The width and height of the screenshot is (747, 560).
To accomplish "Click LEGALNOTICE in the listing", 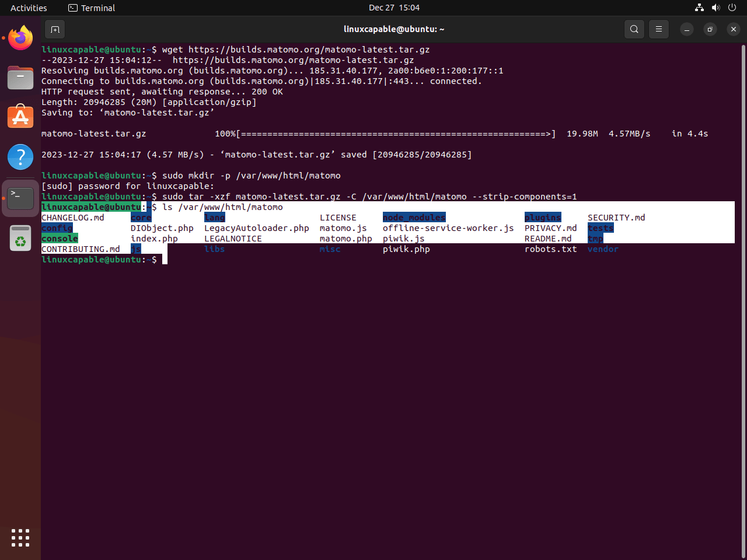I will point(233,239).
